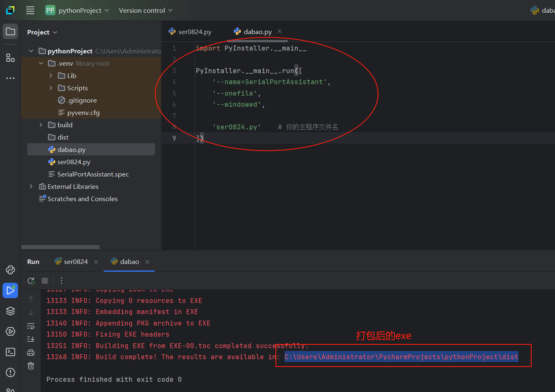Click 'Process finished with exit code 0'
Viewport: 555px width, 392px height.
[x=114, y=379]
